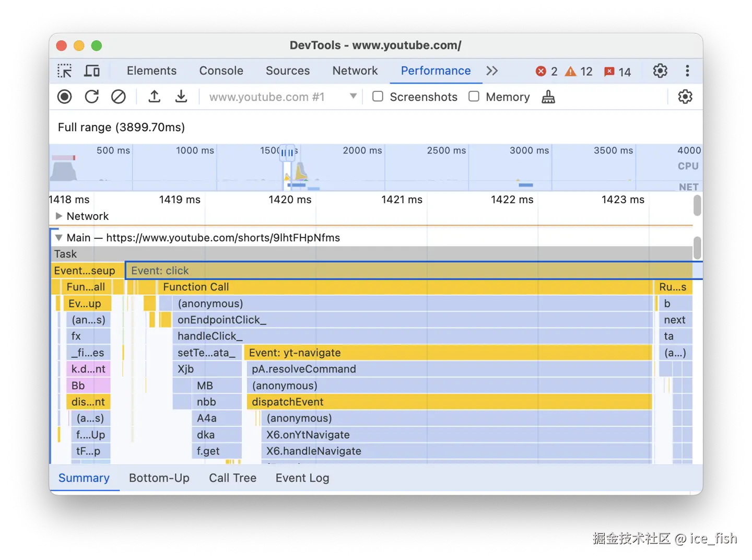Open the Event Log tab
Image resolution: width=752 pixels, height=560 pixels.
coord(302,478)
